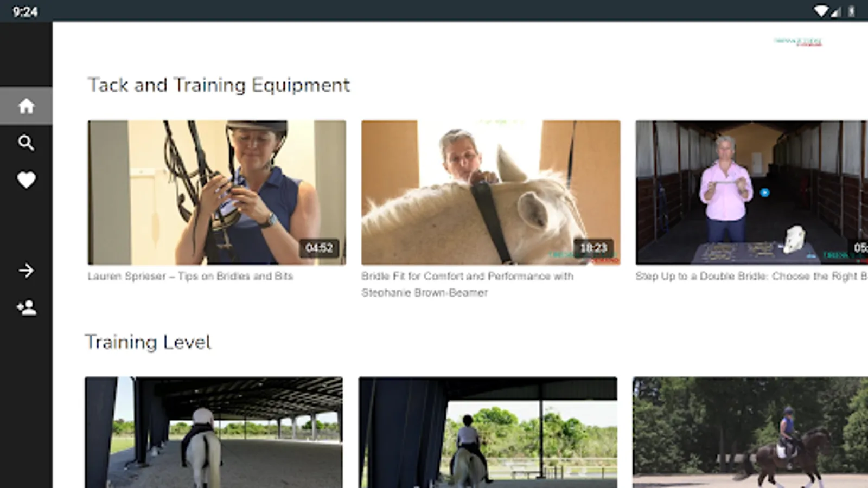Open the Double Bridle video thumbnail

[752, 192]
